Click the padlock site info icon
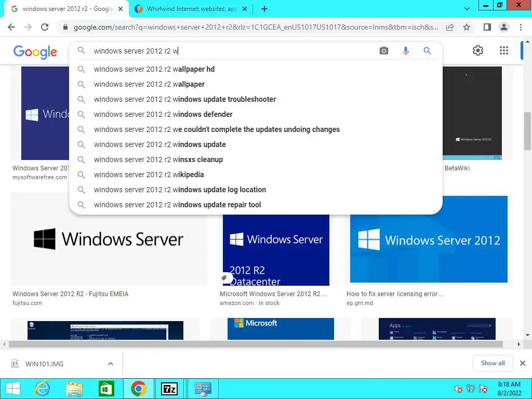The image size is (532, 399). (x=65, y=27)
